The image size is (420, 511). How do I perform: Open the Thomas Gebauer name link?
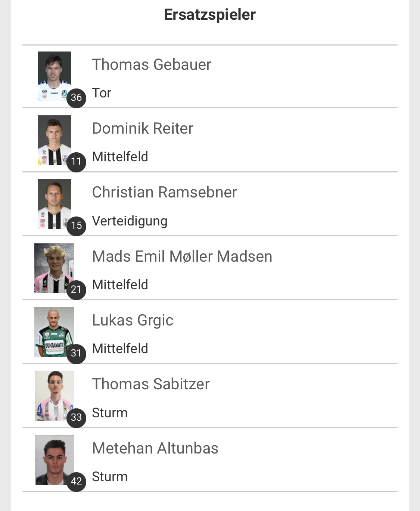(x=152, y=65)
